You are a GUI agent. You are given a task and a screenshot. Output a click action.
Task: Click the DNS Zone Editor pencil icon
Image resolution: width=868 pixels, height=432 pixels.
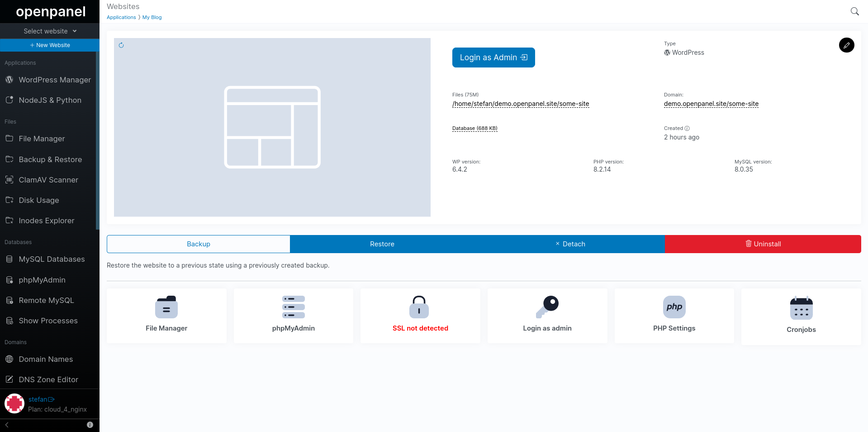coord(9,379)
